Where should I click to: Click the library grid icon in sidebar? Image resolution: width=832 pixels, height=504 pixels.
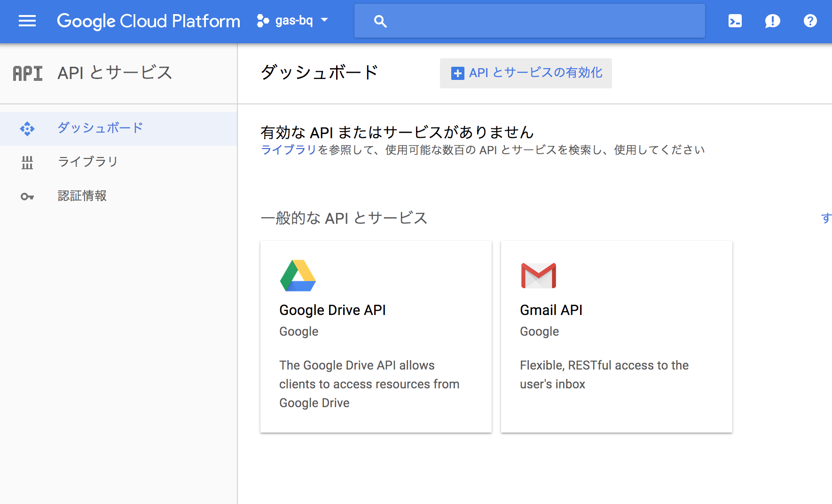tap(27, 163)
